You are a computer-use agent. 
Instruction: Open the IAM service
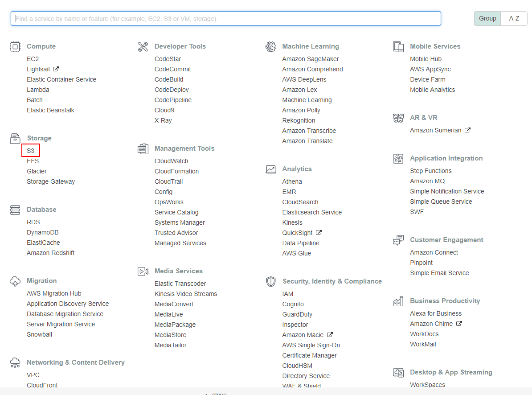click(x=288, y=294)
